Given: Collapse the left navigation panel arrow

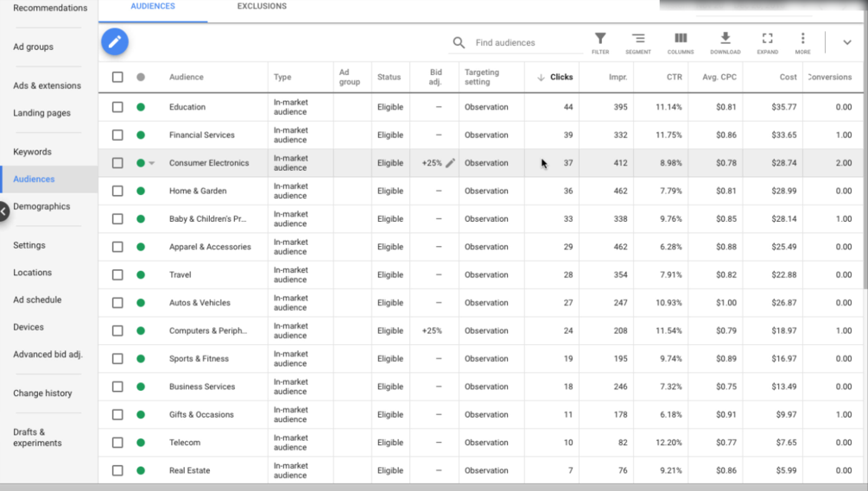Looking at the screenshot, I should [3, 211].
